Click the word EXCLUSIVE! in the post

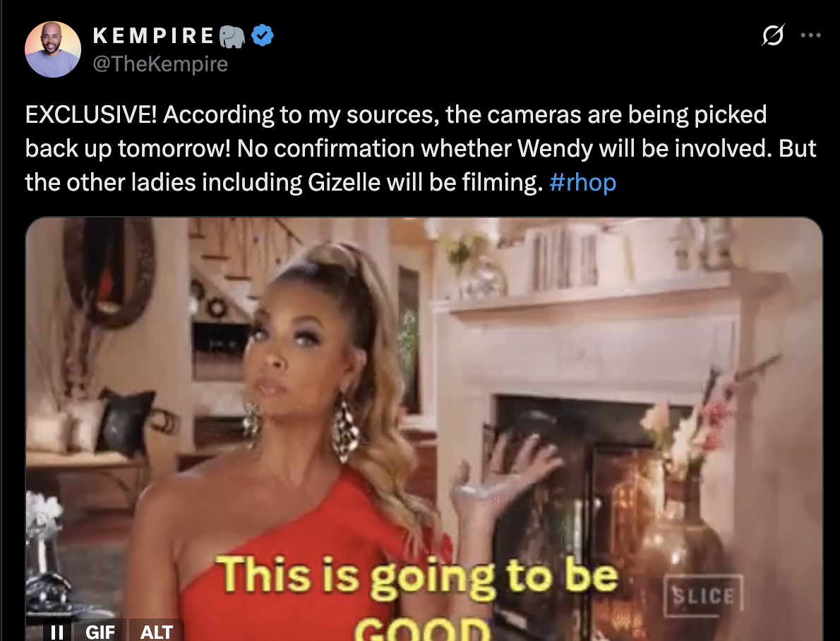click(91, 114)
